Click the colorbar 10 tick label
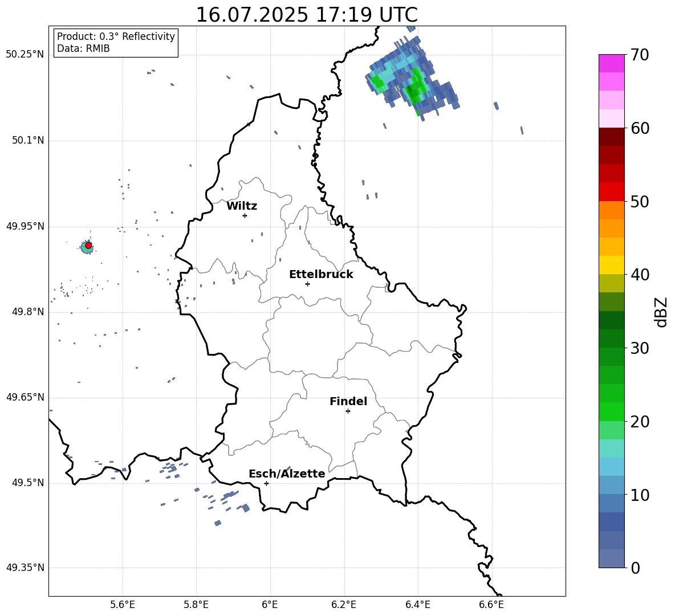This screenshot has height=616, width=675. point(640,495)
